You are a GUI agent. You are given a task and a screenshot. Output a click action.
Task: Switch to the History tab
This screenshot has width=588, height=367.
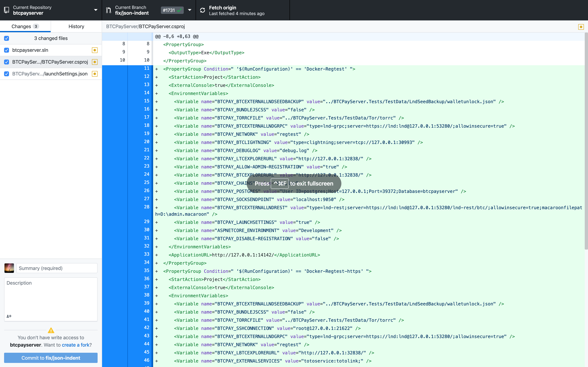click(x=76, y=26)
